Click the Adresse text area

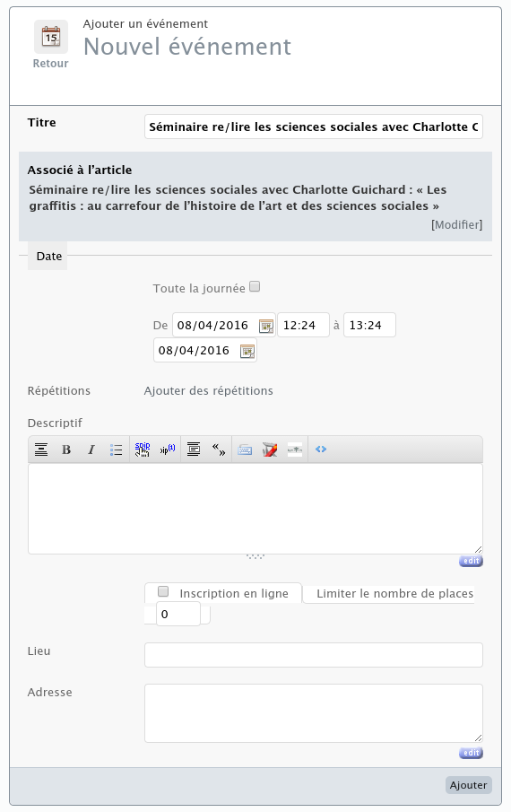point(314,713)
